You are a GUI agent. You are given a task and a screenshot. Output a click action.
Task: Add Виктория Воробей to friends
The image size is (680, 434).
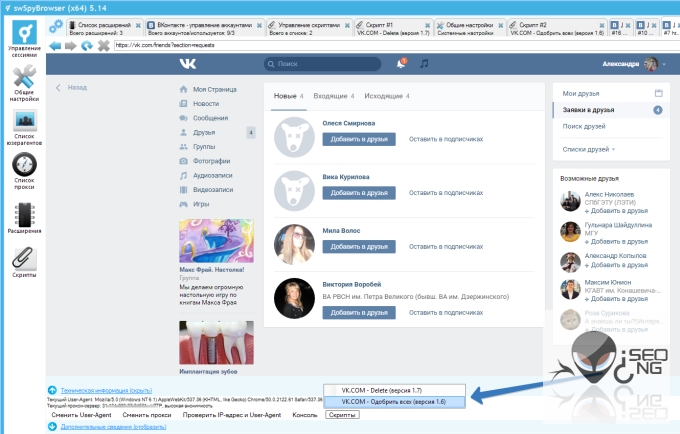coord(359,313)
